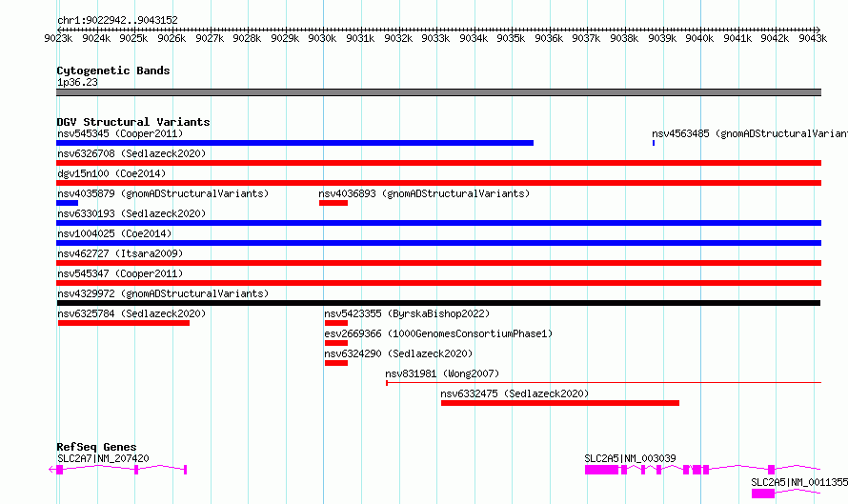This screenshot has height=504, width=848.
Task: Open the dgv15n100 (Coe2014) variant bar
Action: point(438,183)
